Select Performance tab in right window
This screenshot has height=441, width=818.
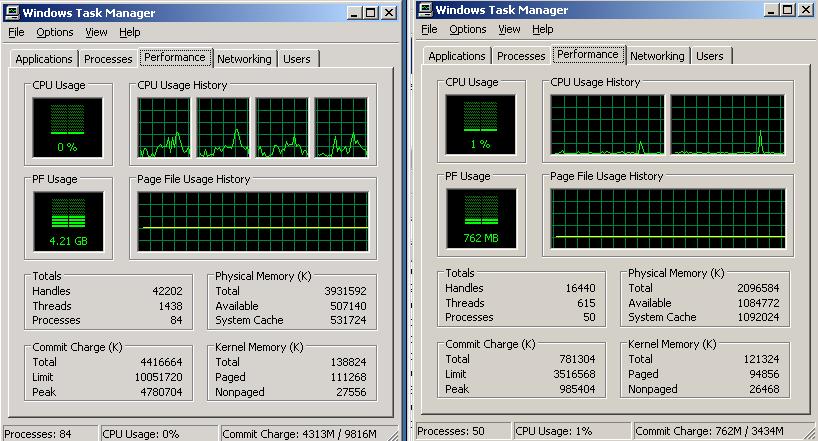tap(588, 54)
